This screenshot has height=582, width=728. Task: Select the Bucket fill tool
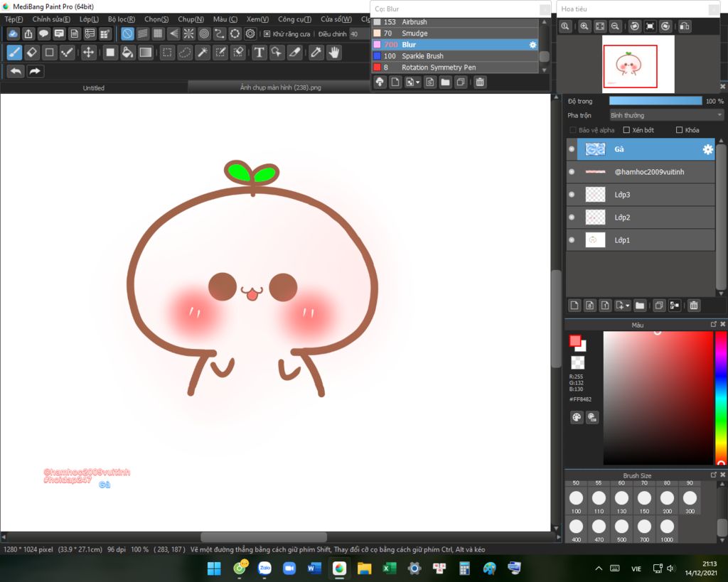point(127,53)
